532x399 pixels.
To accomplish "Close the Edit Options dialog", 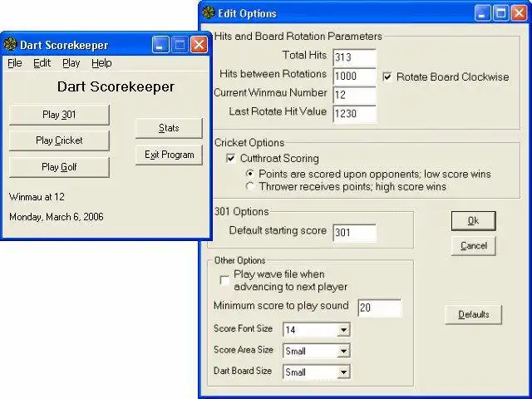I will [519, 13].
